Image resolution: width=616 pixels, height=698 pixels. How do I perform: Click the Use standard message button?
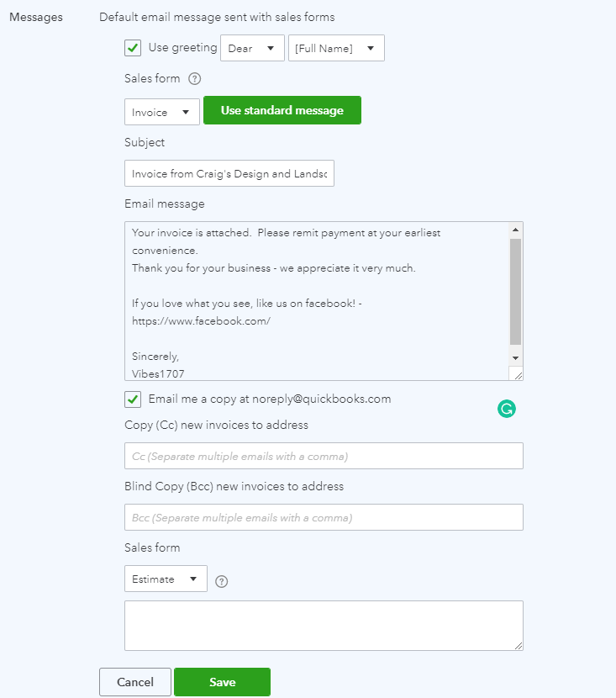coord(282,110)
